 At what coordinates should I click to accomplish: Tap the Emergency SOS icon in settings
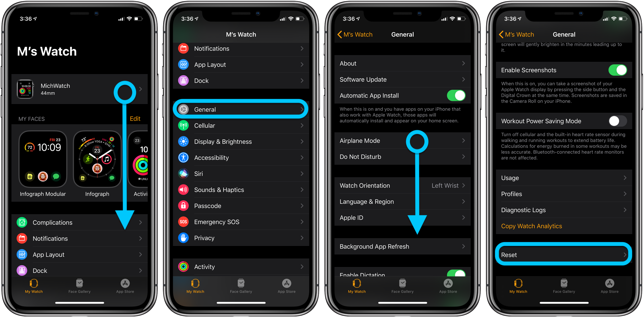pos(184,221)
